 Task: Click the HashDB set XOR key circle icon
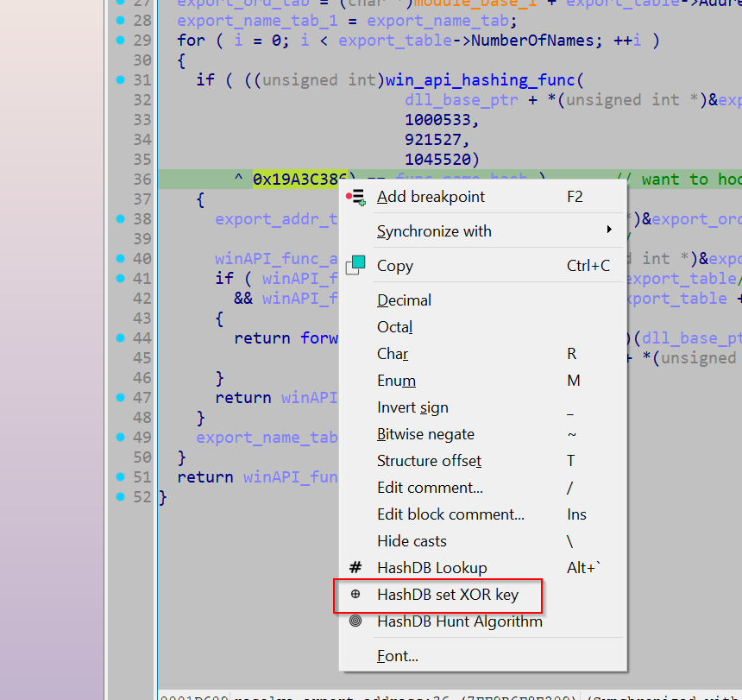pos(355,595)
